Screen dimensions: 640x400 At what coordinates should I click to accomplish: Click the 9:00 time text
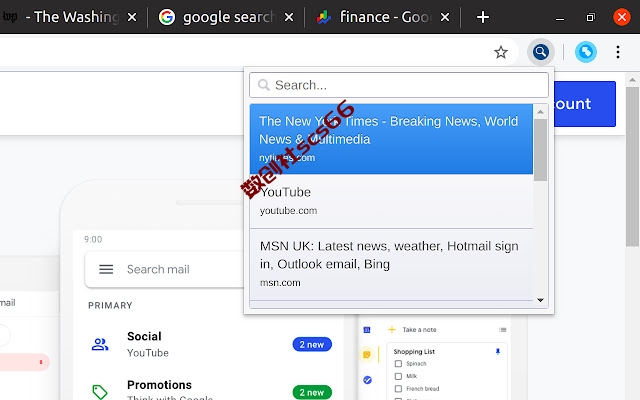[x=93, y=239]
